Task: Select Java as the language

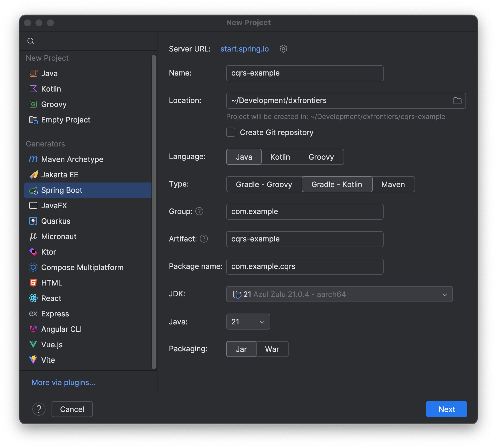Action: (244, 157)
